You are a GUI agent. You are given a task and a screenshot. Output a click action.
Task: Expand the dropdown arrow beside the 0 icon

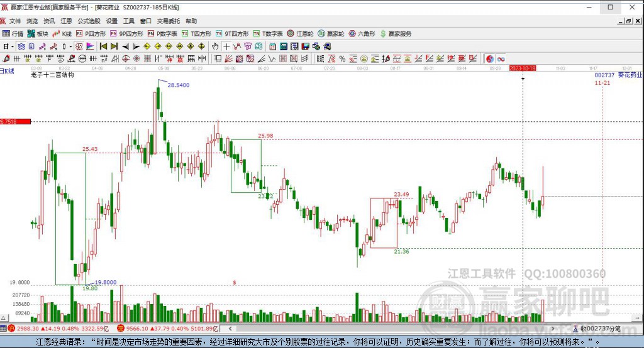pyautogui.click(x=70, y=46)
